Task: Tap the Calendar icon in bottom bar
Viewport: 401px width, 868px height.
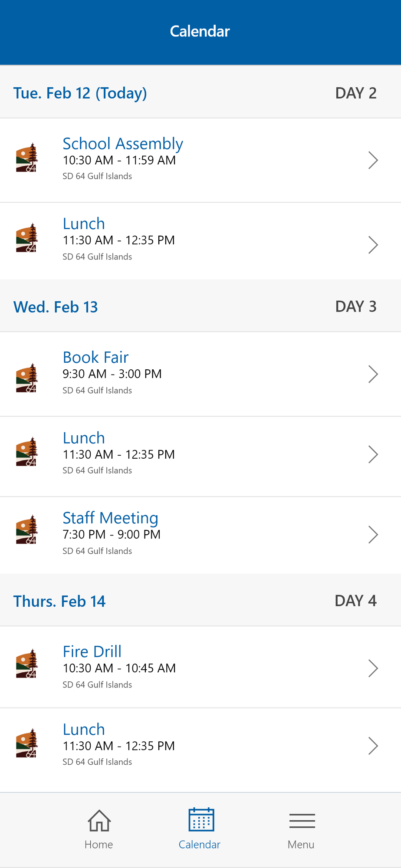Action: tap(200, 819)
